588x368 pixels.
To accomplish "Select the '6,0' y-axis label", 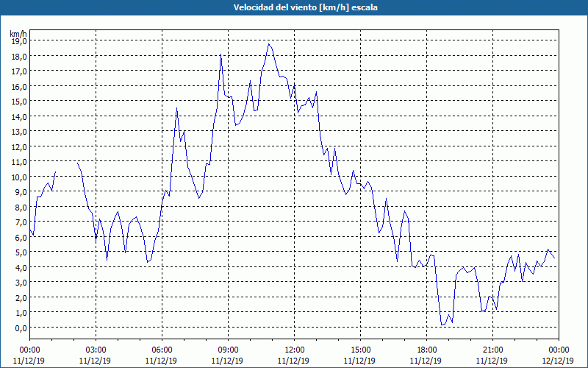I will tap(21, 237).
